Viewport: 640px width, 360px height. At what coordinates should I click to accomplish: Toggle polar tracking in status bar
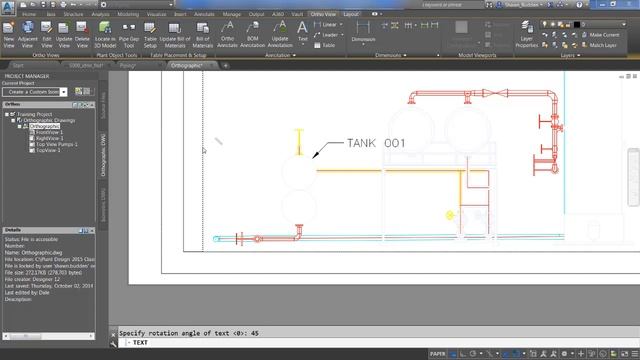(473, 354)
